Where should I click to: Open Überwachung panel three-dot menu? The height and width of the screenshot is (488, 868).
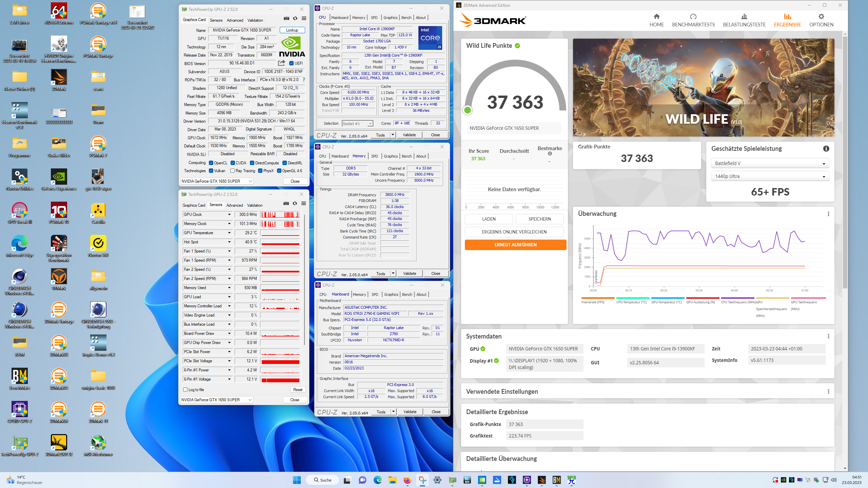[828, 214]
